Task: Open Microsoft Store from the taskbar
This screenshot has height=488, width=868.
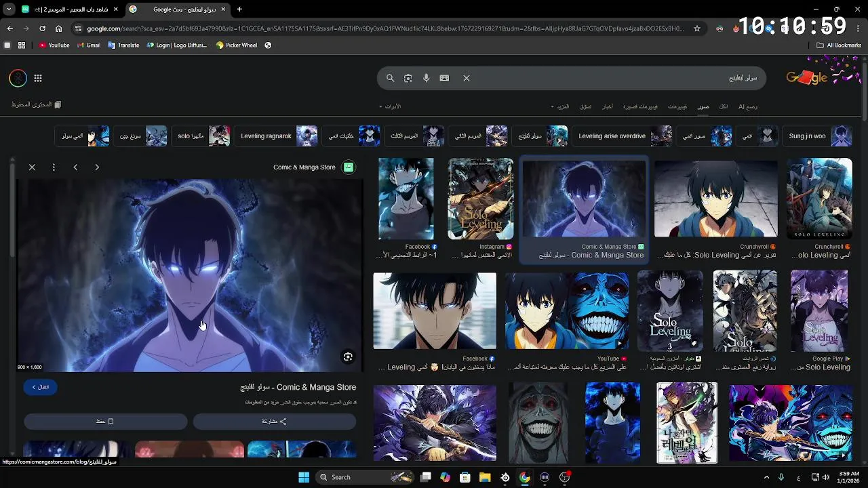Action: click(x=465, y=477)
